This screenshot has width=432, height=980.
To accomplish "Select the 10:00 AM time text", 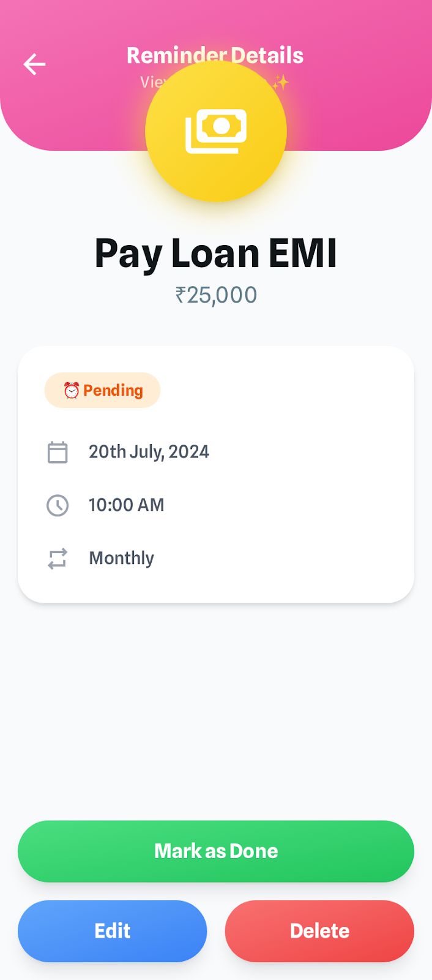I will (x=127, y=505).
